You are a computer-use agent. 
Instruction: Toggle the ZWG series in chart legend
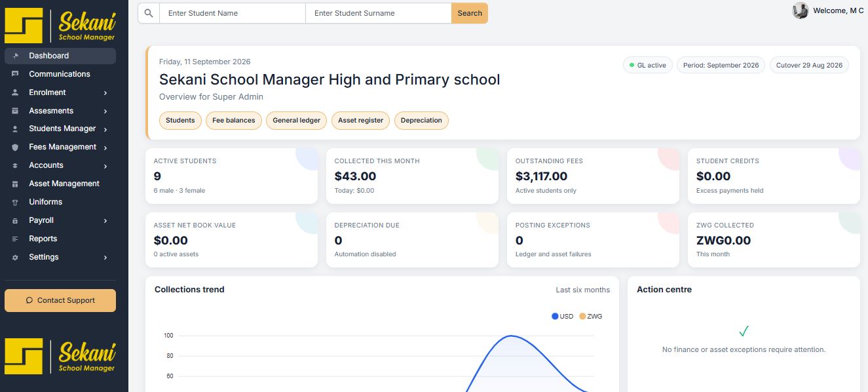(x=591, y=317)
